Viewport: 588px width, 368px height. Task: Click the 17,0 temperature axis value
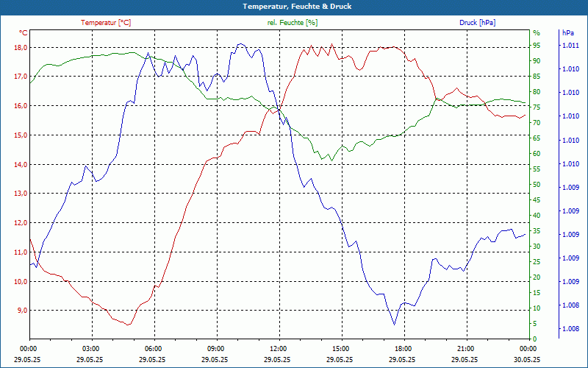point(21,77)
